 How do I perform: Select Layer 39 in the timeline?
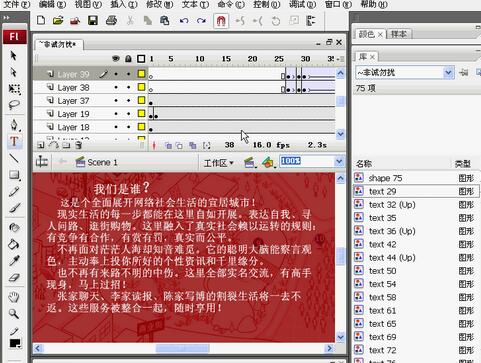pyautogui.click(x=73, y=74)
